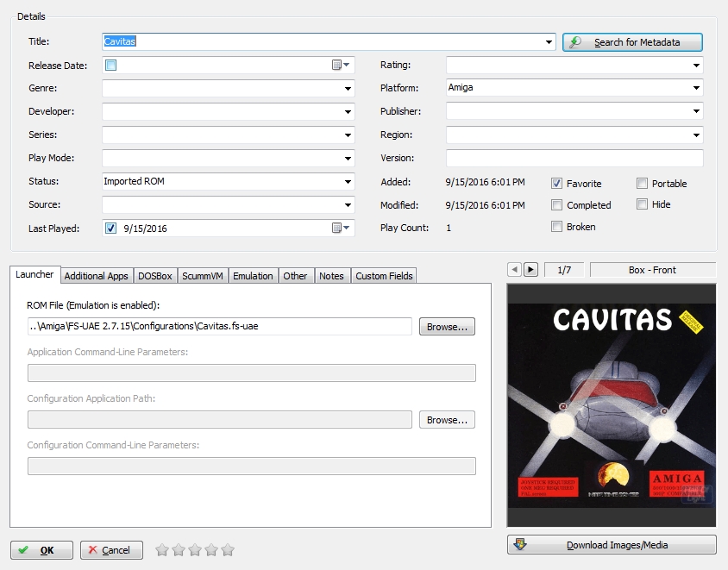Screen dimensions: 728x570
Task: Click the Box - Front image type label
Action: [652, 270]
